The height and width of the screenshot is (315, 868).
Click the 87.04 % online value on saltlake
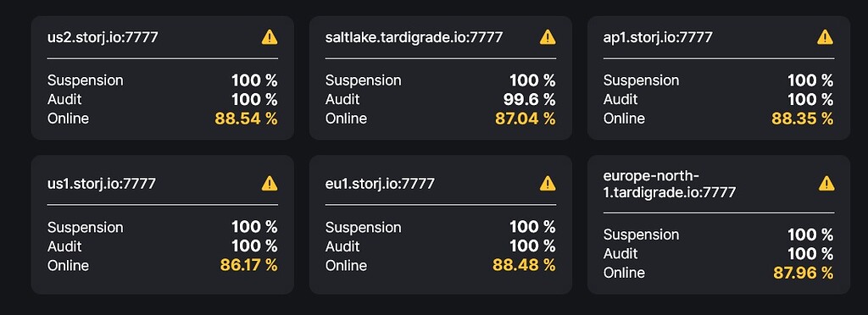pos(525,119)
